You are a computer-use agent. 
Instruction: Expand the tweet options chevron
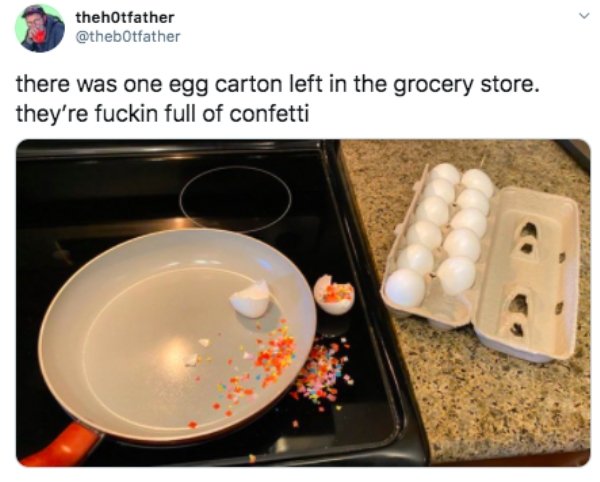(583, 16)
